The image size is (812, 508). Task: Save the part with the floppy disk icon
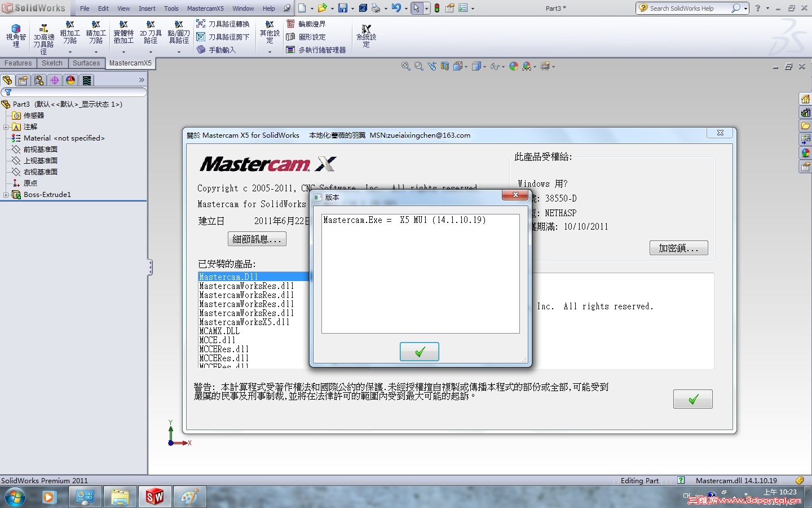342,8
